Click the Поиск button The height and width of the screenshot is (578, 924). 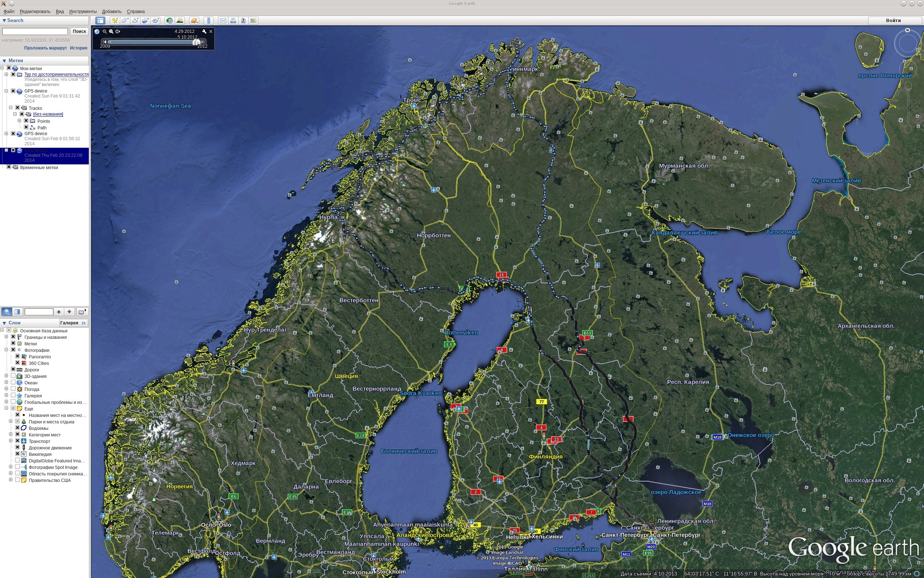79,31
